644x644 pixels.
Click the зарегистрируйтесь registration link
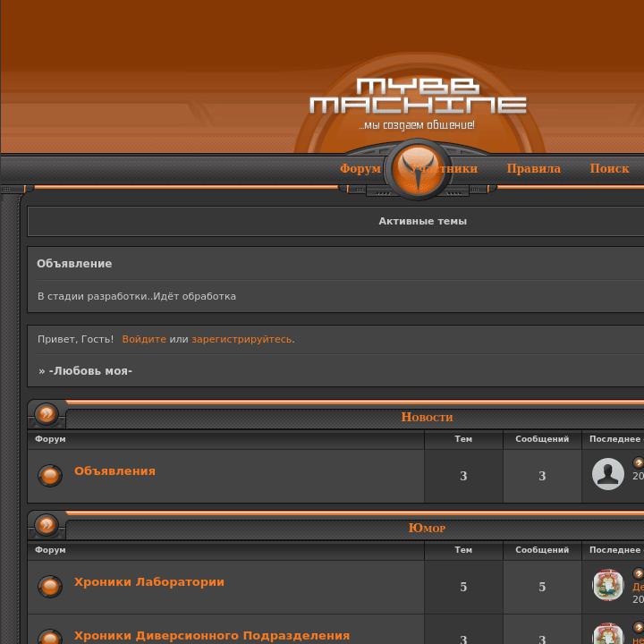point(243,339)
